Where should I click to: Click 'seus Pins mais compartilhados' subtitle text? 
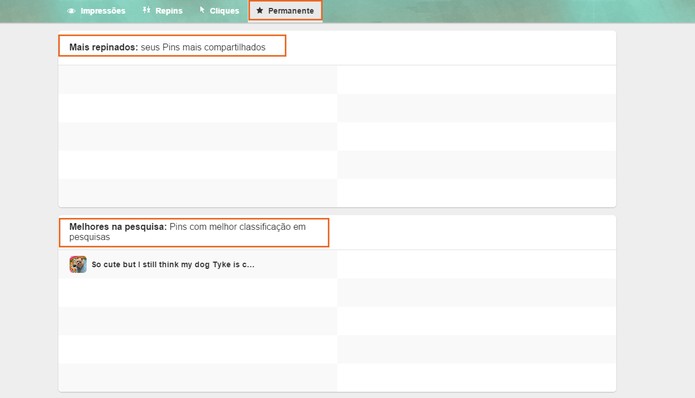[203, 47]
